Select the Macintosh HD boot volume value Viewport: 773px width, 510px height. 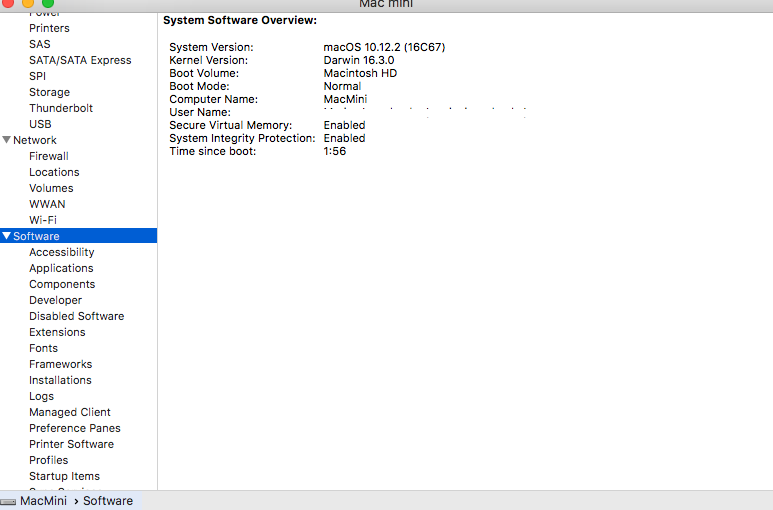[360, 73]
